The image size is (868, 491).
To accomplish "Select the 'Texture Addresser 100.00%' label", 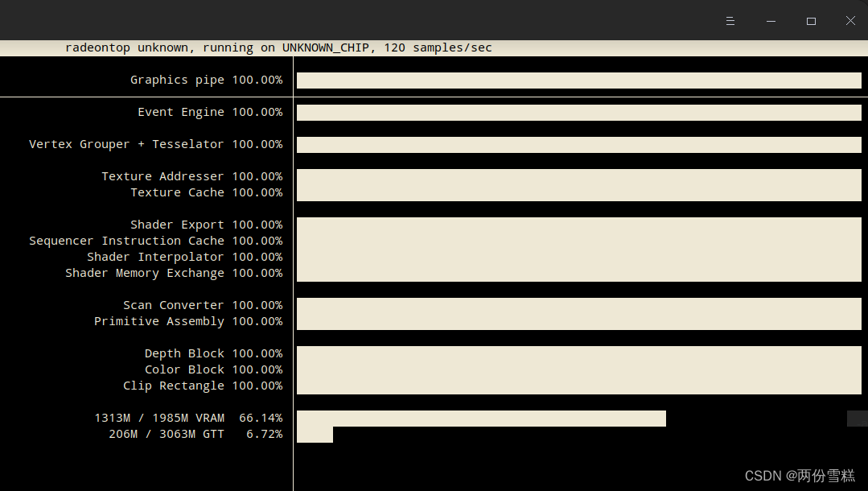I will pyautogui.click(x=192, y=176).
